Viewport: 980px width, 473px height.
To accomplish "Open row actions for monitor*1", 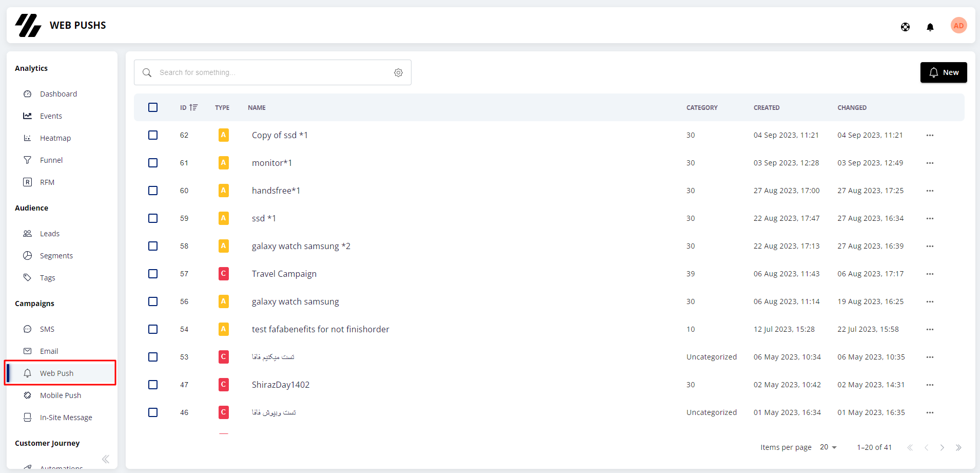I will click(x=930, y=163).
